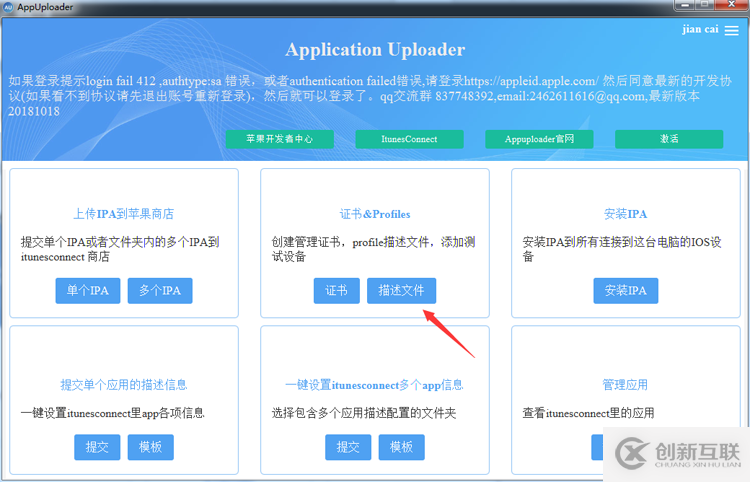The width and height of the screenshot is (750, 482).
Task: Open the hamburger menu beside jian cai
Action: pos(731,30)
